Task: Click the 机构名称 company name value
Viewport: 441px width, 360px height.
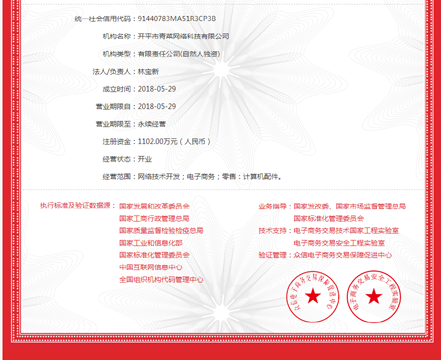Action: point(184,36)
